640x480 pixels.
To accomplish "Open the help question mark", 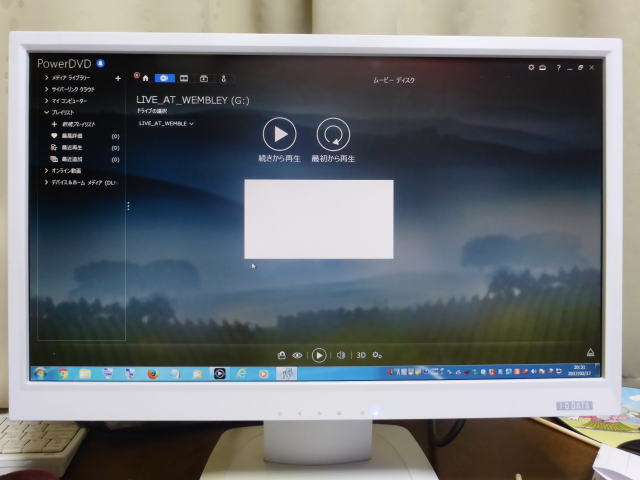I will tap(558, 68).
